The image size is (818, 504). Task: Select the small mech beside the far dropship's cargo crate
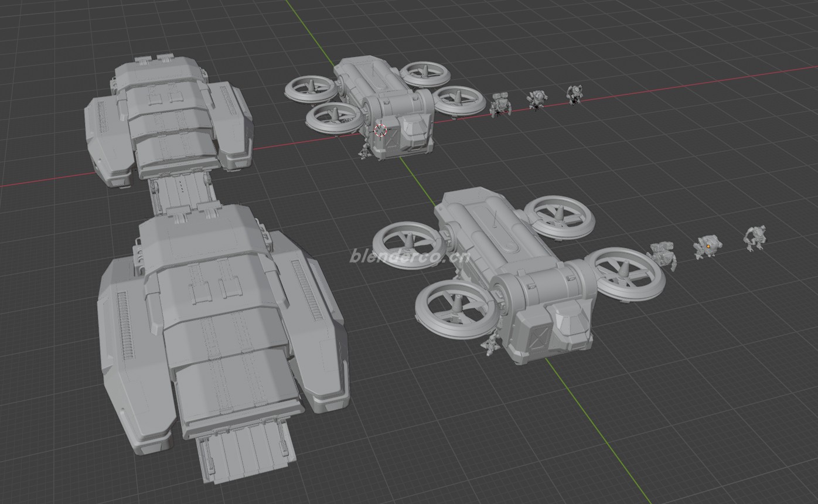366,151
